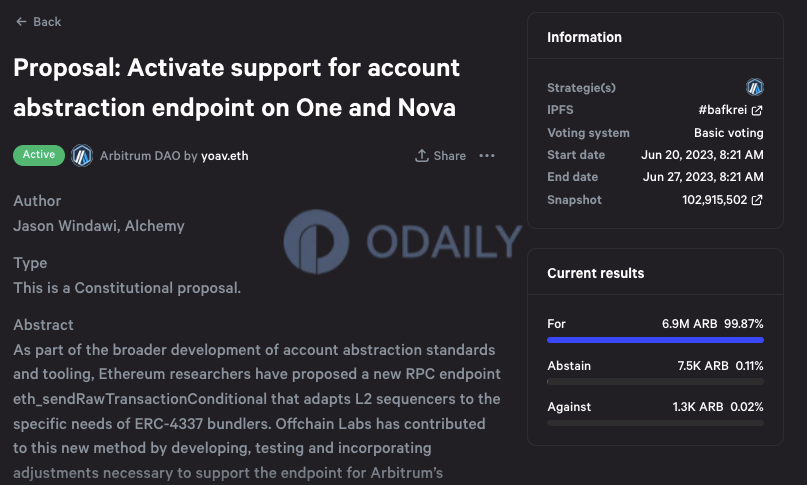Click the back arrow icon
Viewport: 807px width, 485px height.
click(x=21, y=22)
